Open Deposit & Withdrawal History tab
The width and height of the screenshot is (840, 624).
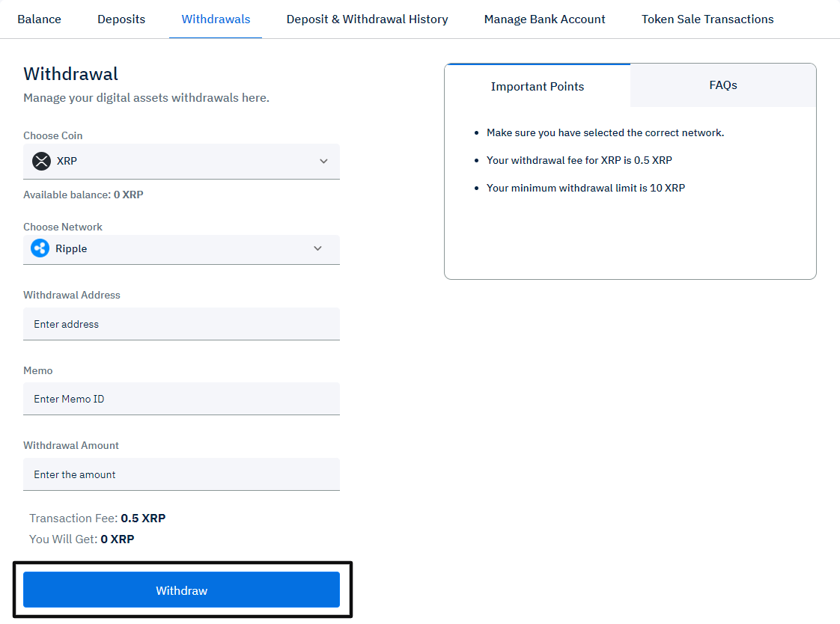(x=367, y=19)
